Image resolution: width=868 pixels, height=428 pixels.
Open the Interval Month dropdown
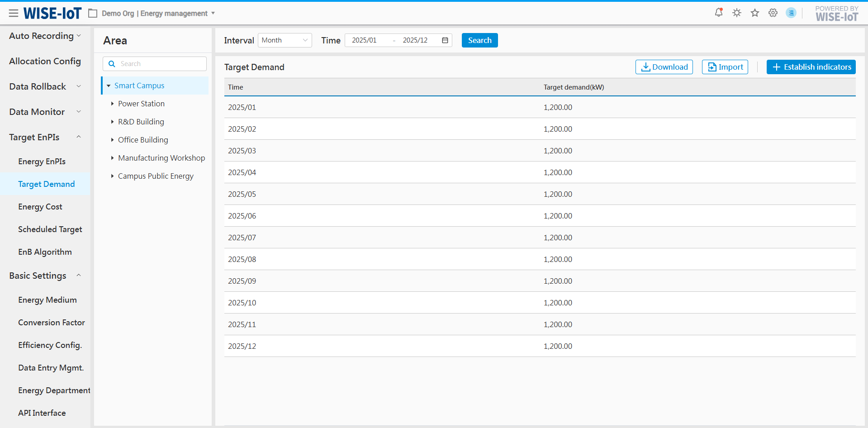coord(285,40)
